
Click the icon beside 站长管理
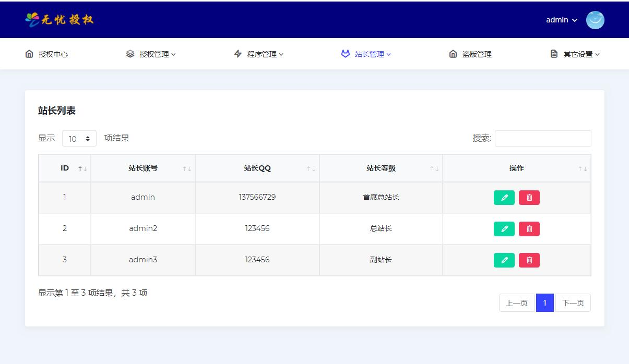pyautogui.click(x=345, y=54)
